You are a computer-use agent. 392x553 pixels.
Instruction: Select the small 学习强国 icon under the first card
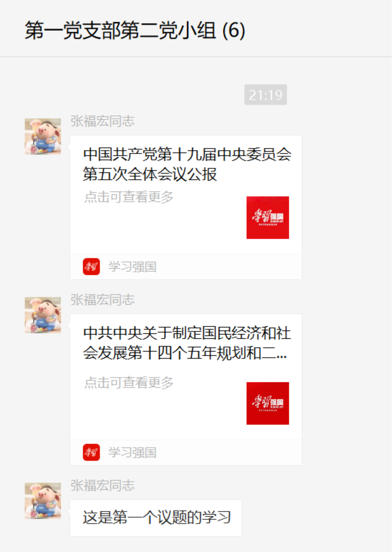pos(91,267)
